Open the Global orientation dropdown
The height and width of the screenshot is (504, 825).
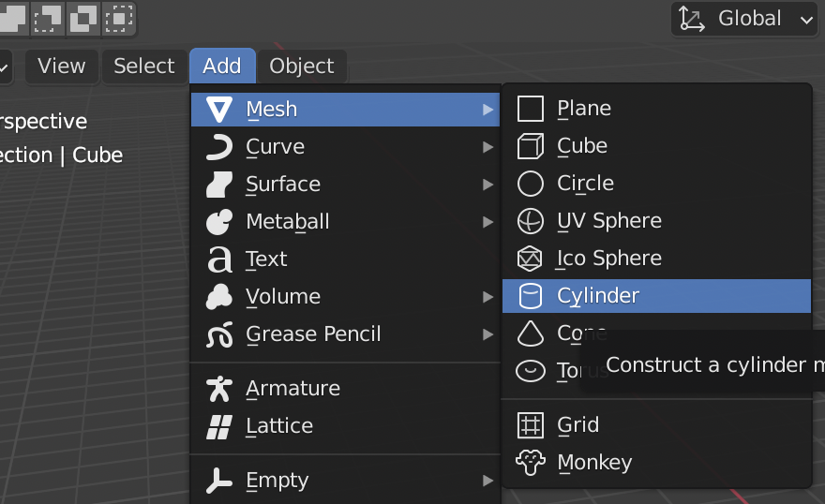(x=744, y=19)
